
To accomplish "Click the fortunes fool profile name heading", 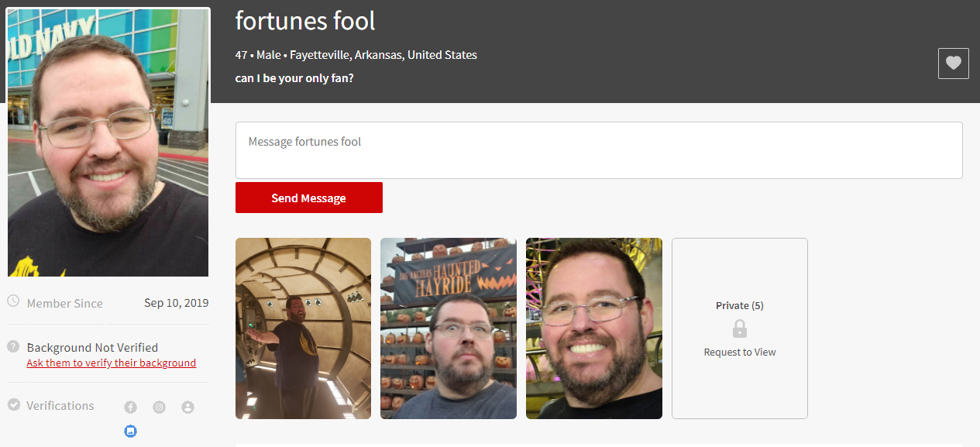I will click(x=305, y=21).
